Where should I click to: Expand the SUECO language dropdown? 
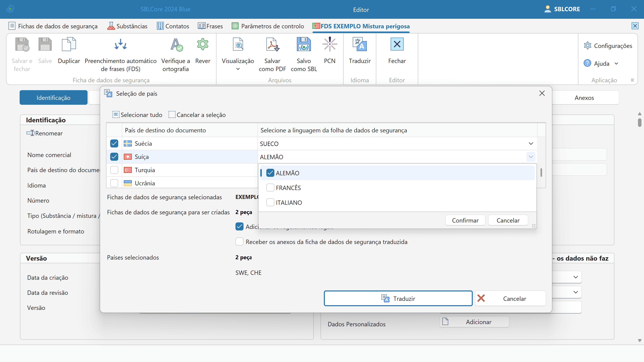[x=531, y=144]
